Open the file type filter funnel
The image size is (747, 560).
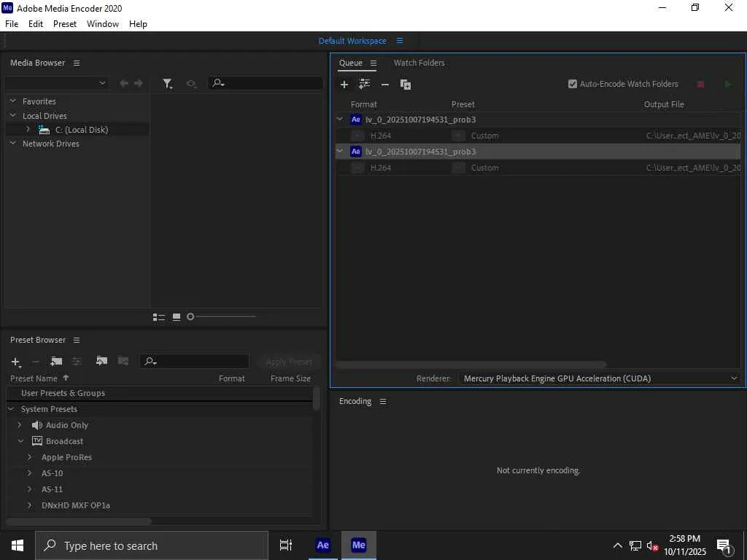click(167, 84)
